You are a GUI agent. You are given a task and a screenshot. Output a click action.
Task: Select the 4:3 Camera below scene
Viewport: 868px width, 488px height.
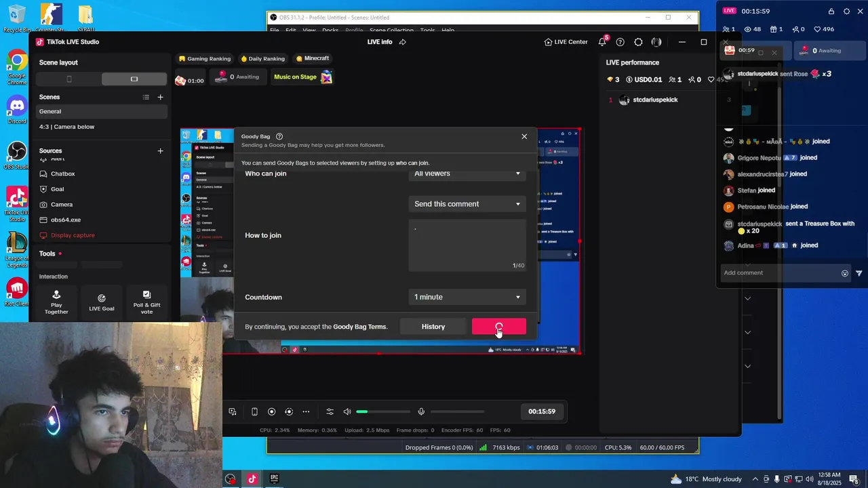click(102, 127)
